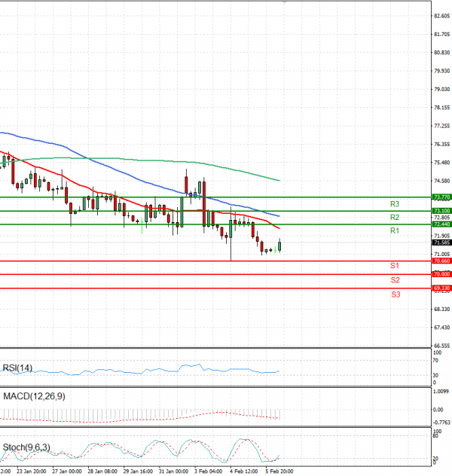Click the 1.0099 MACD scale value
Screen dimensions: 452x476
point(441,392)
